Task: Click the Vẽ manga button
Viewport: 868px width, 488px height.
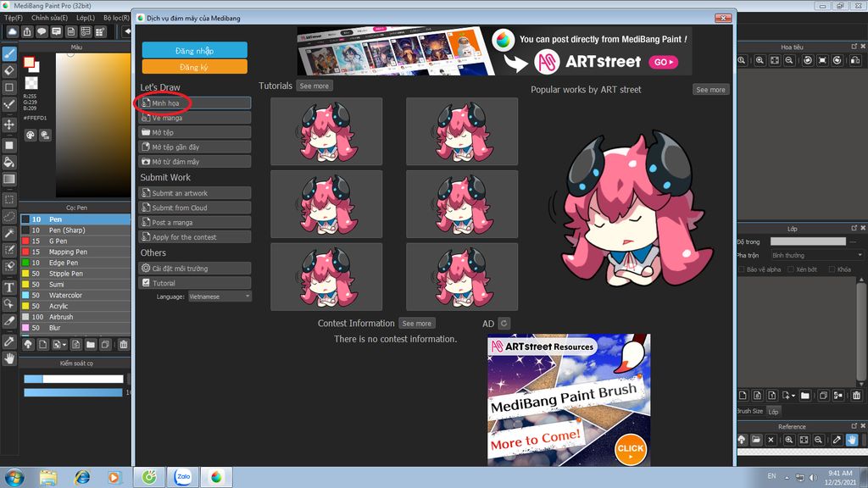Action: [194, 118]
